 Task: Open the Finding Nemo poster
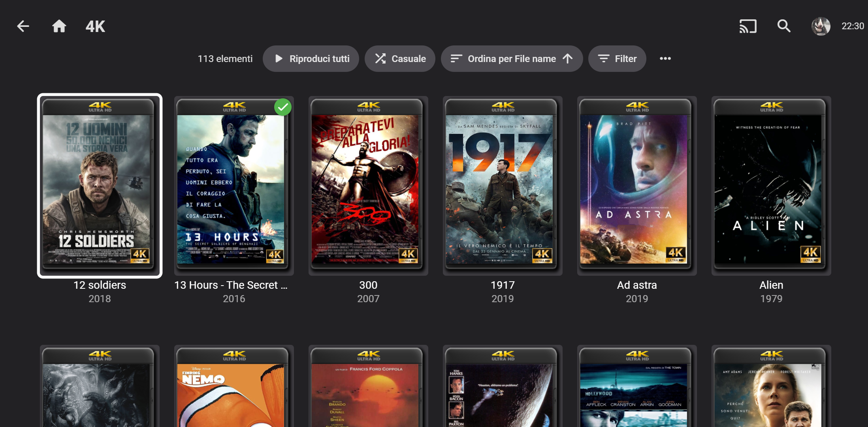[x=234, y=386]
